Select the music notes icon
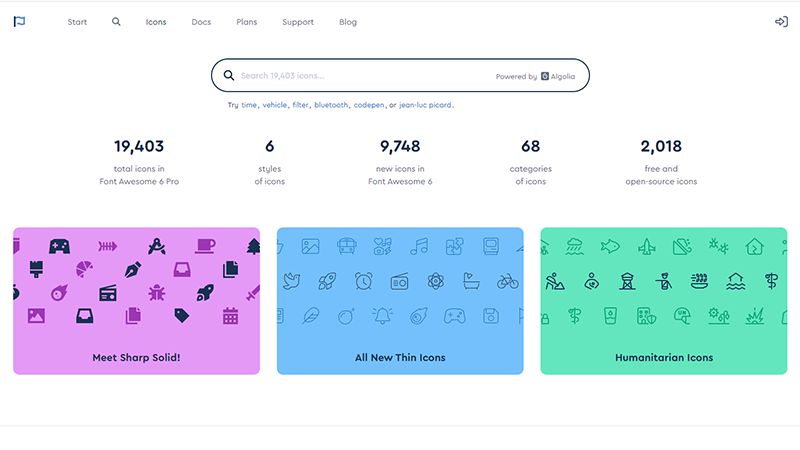Screen dimensions: 800x450 419,246
